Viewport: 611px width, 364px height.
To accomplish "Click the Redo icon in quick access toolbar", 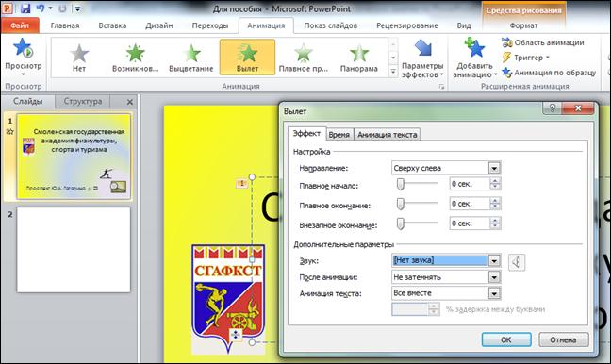I will [x=62, y=8].
